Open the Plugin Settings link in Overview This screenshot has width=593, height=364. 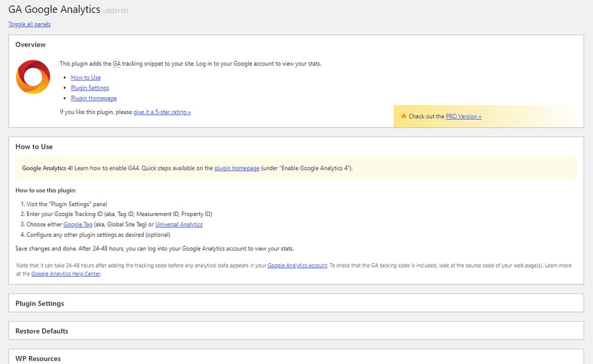[90, 88]
